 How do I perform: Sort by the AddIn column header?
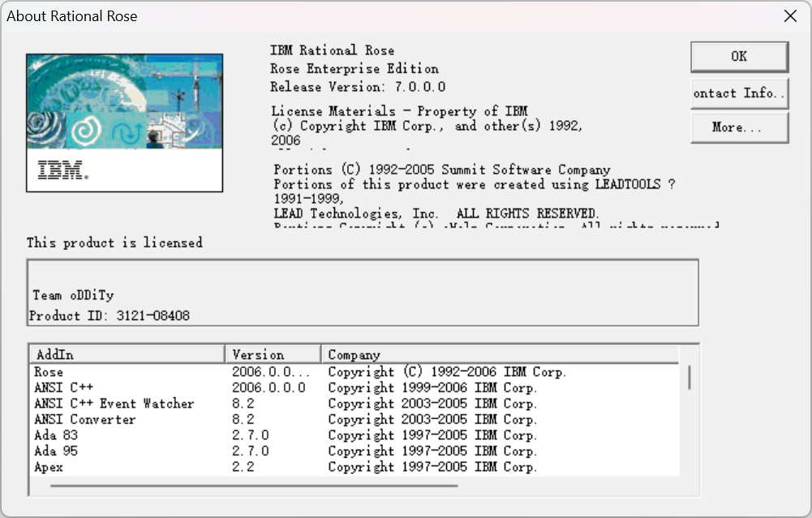click(127, 355)
